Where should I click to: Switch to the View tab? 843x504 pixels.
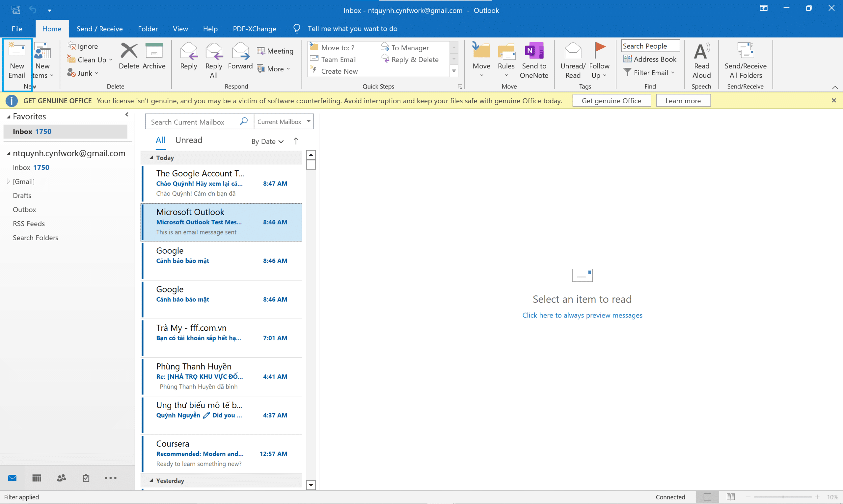[x=180, y=29]
